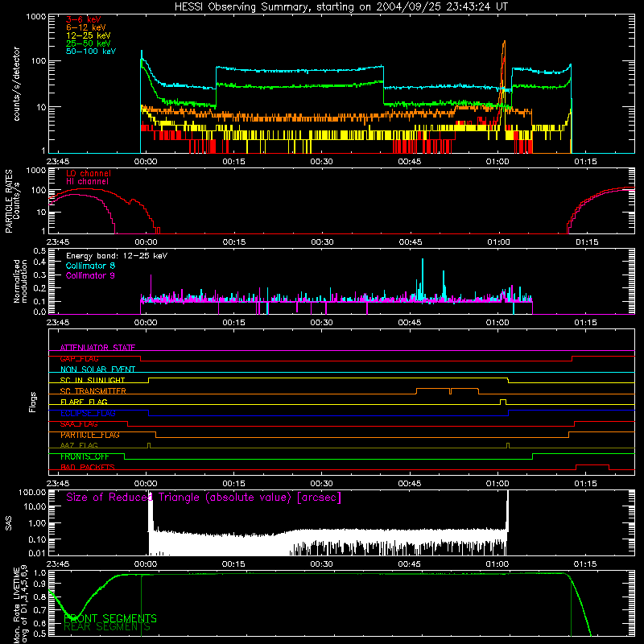
Task: Click the FRONTS_OFF flag label
Action: pos(85,456)
